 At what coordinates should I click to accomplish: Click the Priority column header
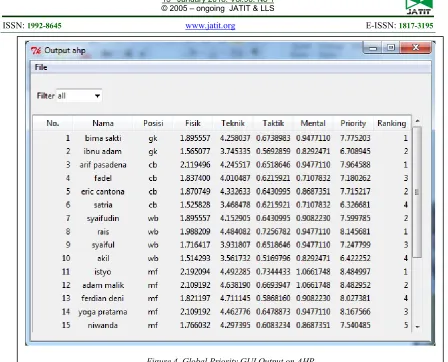[x=353, y=123]
